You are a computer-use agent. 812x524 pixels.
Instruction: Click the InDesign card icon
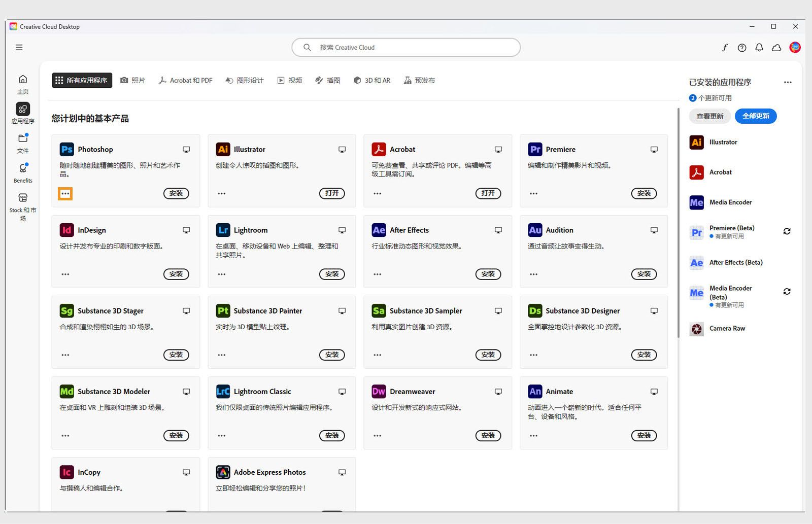[66, 230]
